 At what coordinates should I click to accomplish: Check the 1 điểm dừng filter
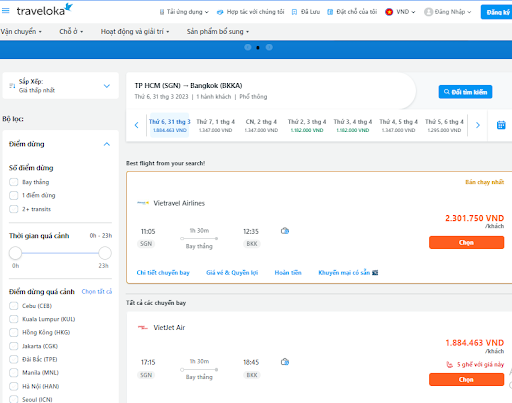pos(14,195)
